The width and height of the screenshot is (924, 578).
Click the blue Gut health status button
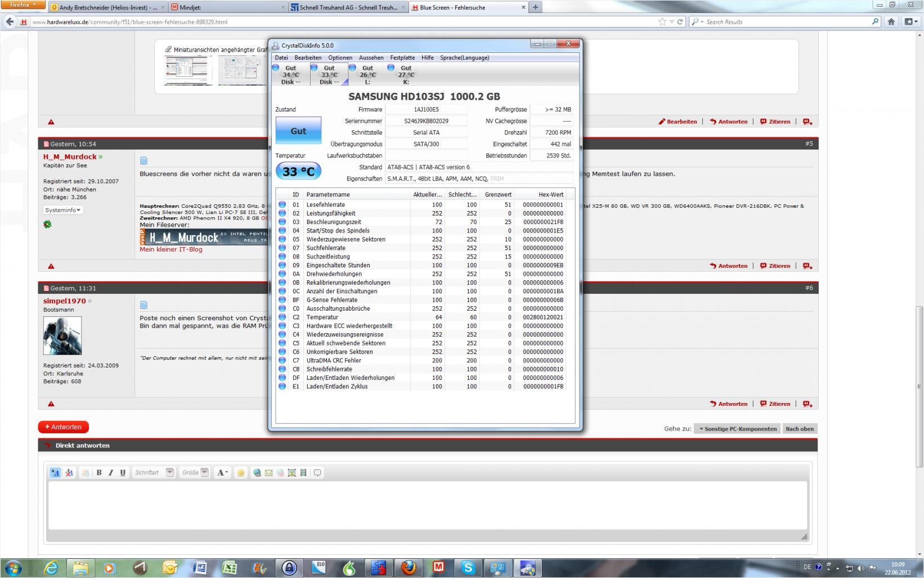(x=298, y=131)
